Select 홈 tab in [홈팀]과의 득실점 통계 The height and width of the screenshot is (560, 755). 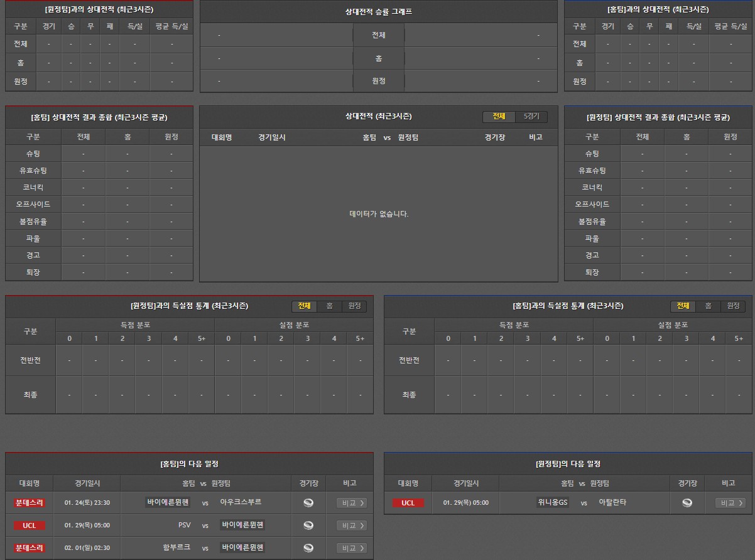pos(708,306)
